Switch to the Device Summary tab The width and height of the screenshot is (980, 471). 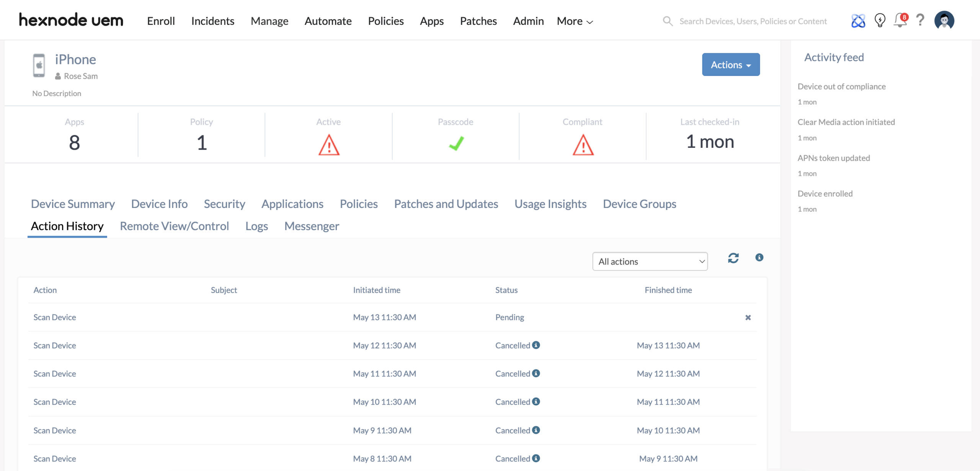coord(73,204)
